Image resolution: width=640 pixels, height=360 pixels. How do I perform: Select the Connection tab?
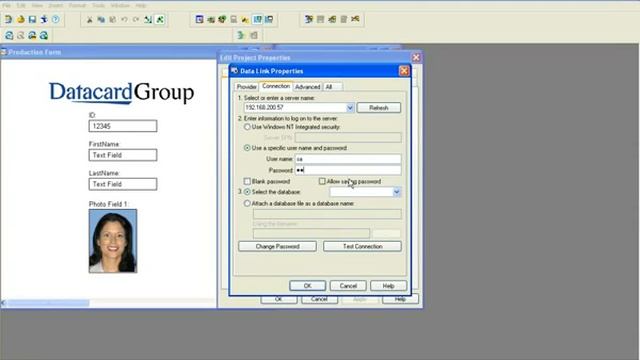click(276, 86)
